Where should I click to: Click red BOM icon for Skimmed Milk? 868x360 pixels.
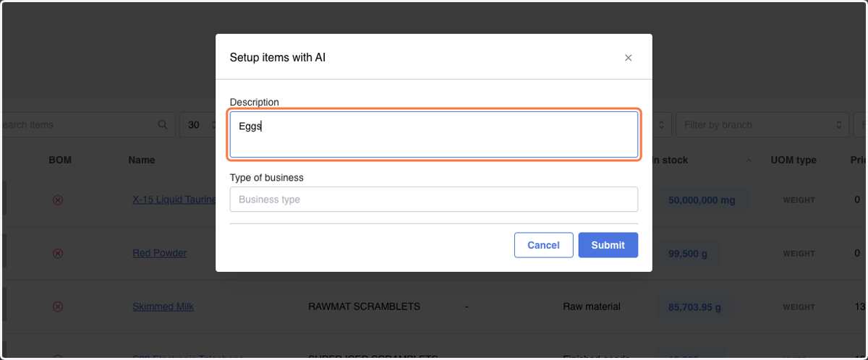tap(58, 307)
